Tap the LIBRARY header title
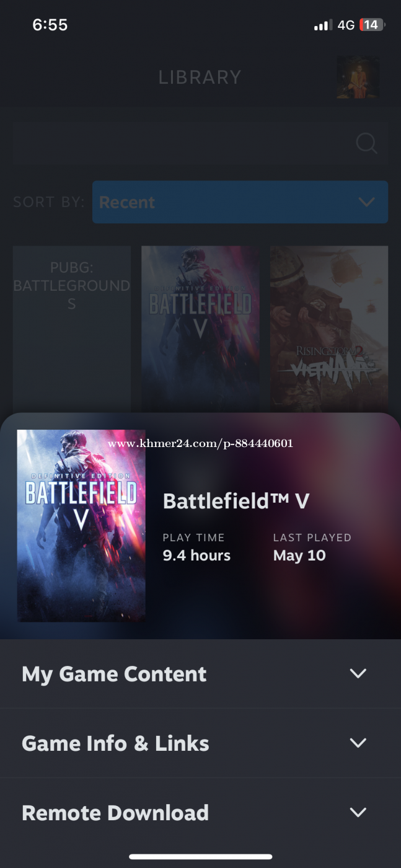This screenshot has width=401, height=868. (x=200, y=77)
